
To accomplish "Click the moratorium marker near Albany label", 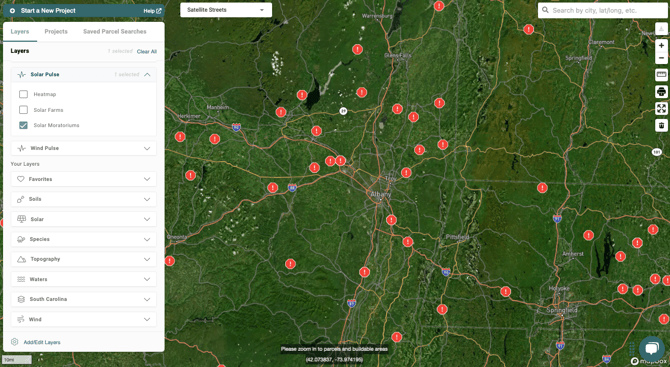I will 391,220.
